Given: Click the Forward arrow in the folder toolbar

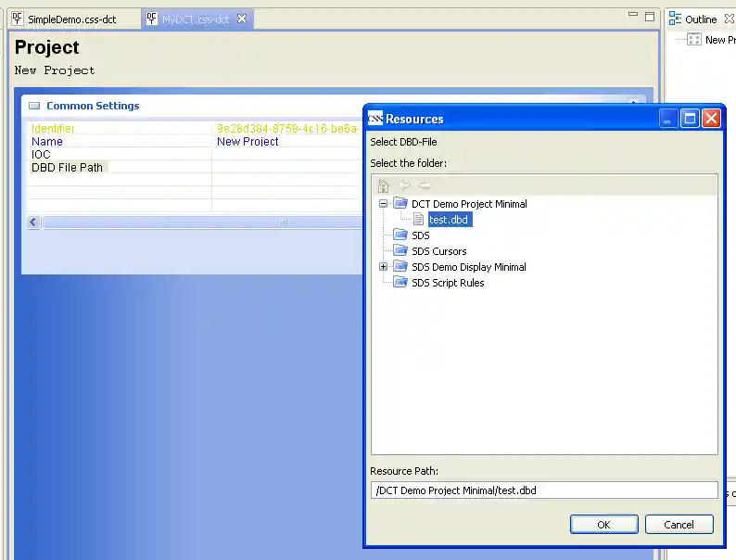Looking at the screenshot, I should coord(425,185).
